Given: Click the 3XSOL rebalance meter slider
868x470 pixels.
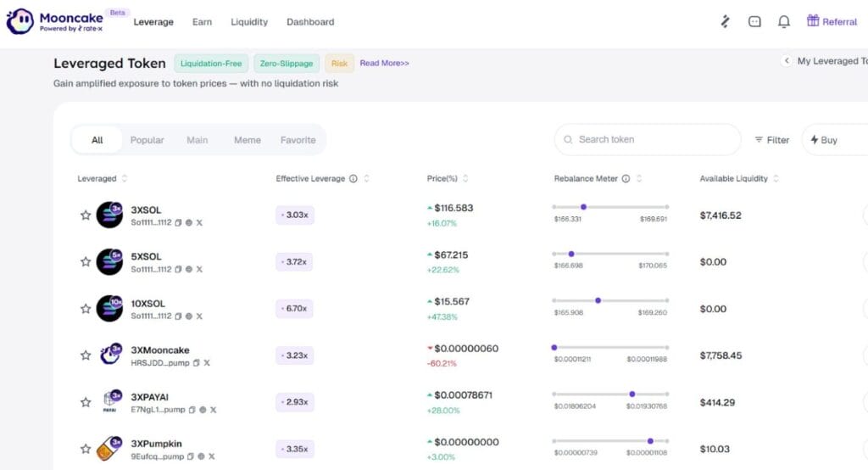Looking at the screenshot, I should click(x=610, y=207).
